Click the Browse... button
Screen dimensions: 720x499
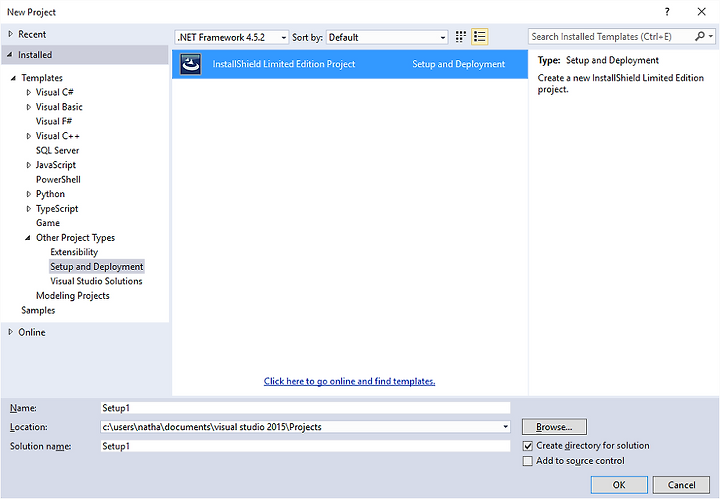tap(554, 427)
